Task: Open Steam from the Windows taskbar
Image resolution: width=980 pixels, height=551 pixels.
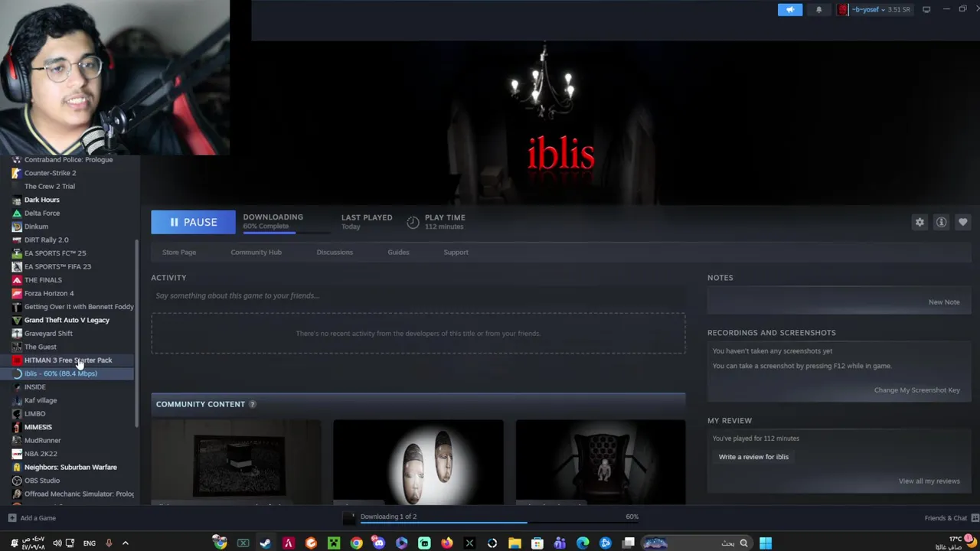Action: coord(265,543)
